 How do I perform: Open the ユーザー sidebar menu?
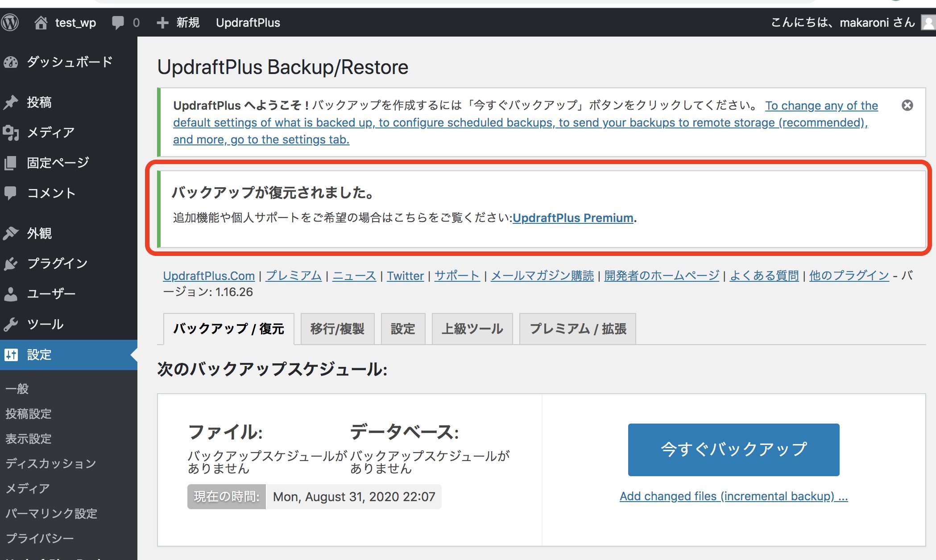click(x=51, y=293)
